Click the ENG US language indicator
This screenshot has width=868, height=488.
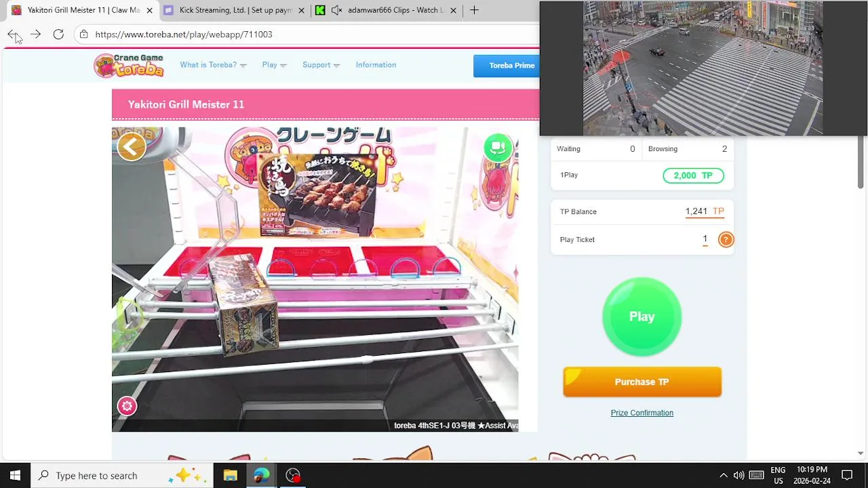point(778,475)
